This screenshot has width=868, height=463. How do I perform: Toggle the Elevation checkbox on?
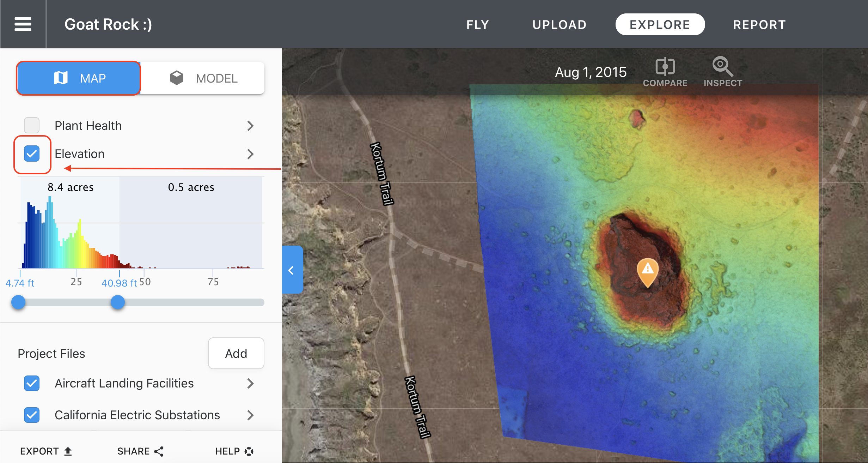click(32, 154)
